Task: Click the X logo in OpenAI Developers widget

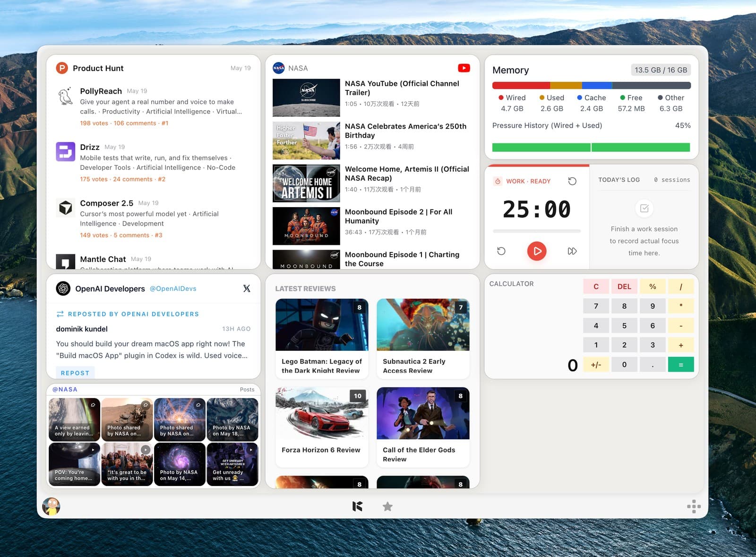Action: pyautogui.click(x=247, y=288)
